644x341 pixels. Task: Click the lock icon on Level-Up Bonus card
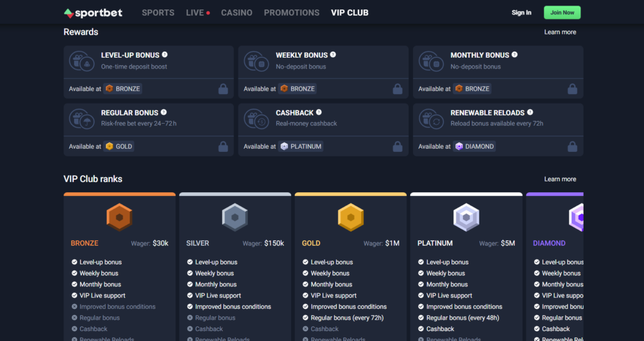point(223,89)
